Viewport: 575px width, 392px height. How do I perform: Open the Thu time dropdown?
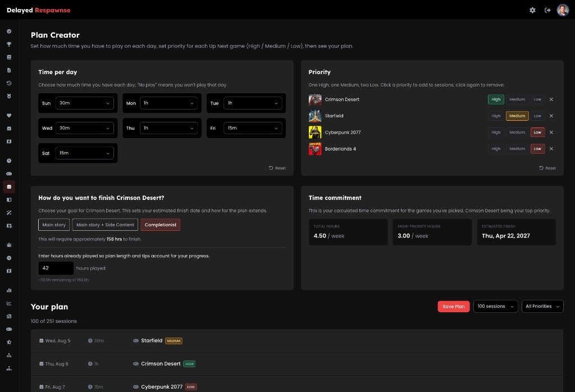(168, 128)
